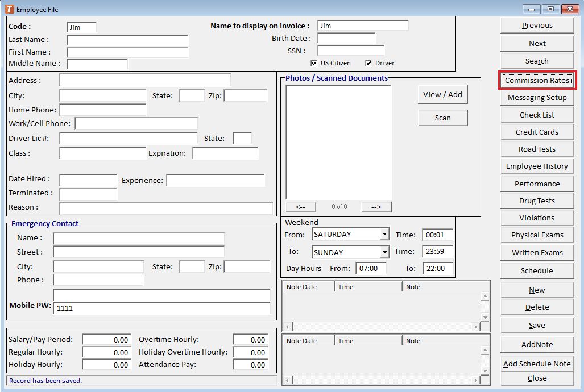Click down arrow of upper notes scrollbar
Image resolution: width=584 pixels, height=392 pixels.
click(485, 318)
